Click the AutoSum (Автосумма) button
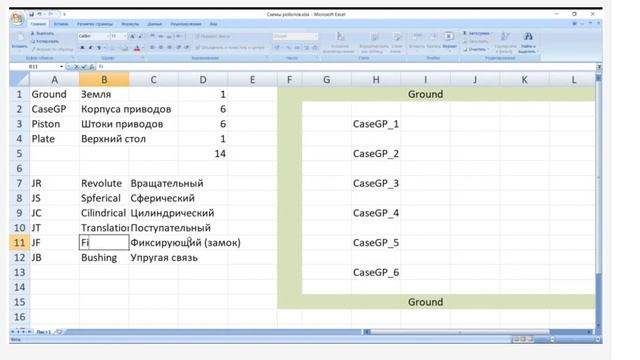The width and height of the screenshot is (640, 360). pyautogui.click(x=477, y=33)
